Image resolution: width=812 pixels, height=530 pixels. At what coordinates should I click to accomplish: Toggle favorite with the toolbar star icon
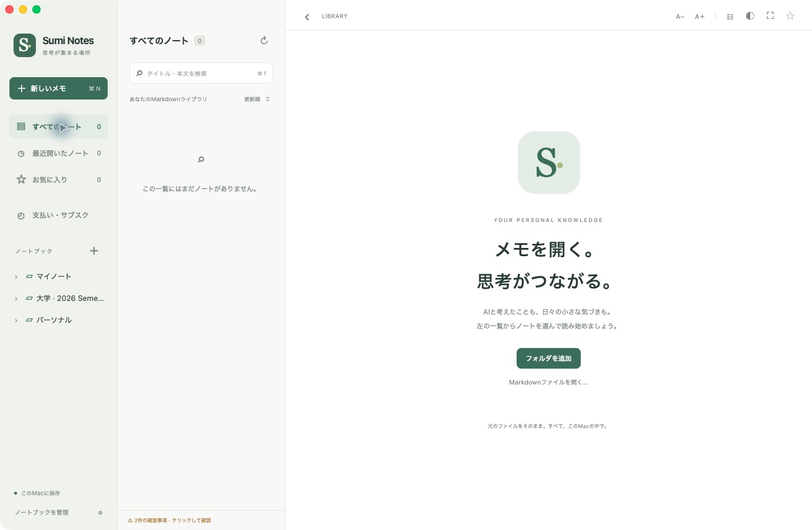[x=790, y=16]
